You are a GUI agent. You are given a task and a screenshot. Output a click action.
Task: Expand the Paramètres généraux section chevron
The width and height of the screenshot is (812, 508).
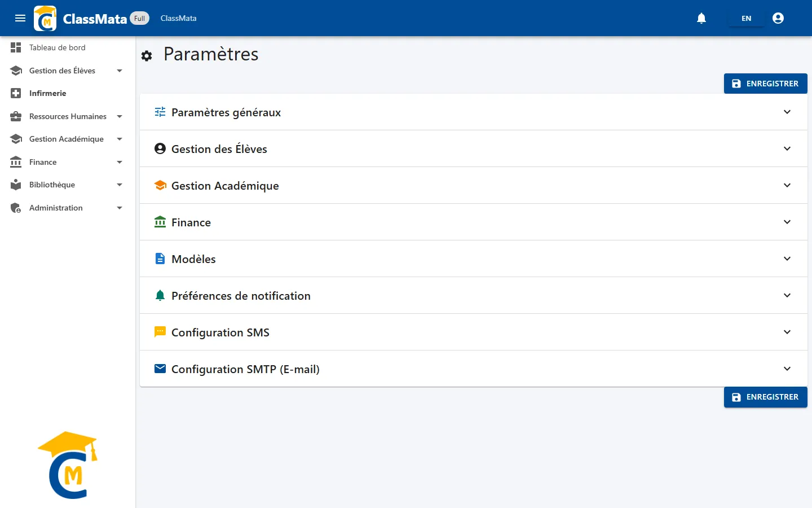coord(787,112)
